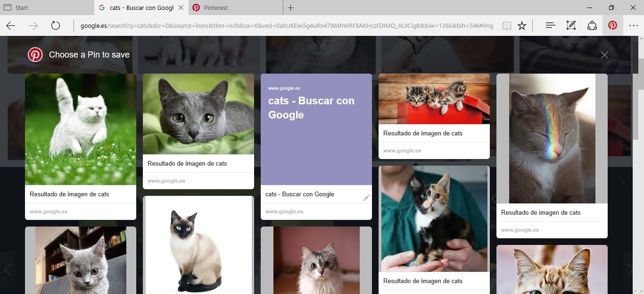Click www.google.es under white cat pin

pyautogui.click(x=49, y=211)
